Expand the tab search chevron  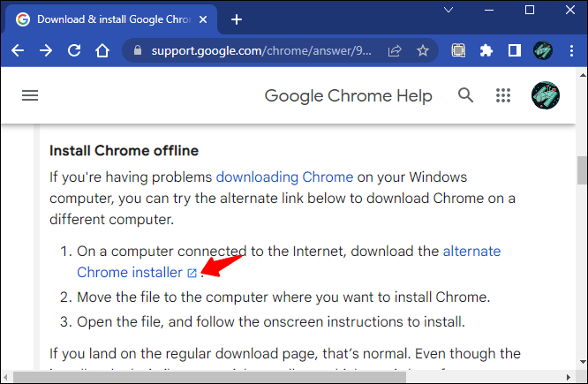point(449,10)
